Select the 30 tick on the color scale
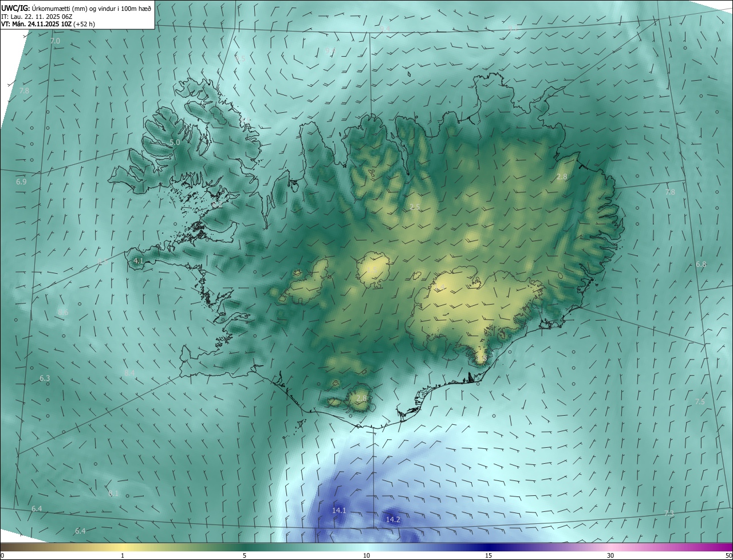This screenshot has width=733, height=560. pyautogui.click(x=610, y=555)
